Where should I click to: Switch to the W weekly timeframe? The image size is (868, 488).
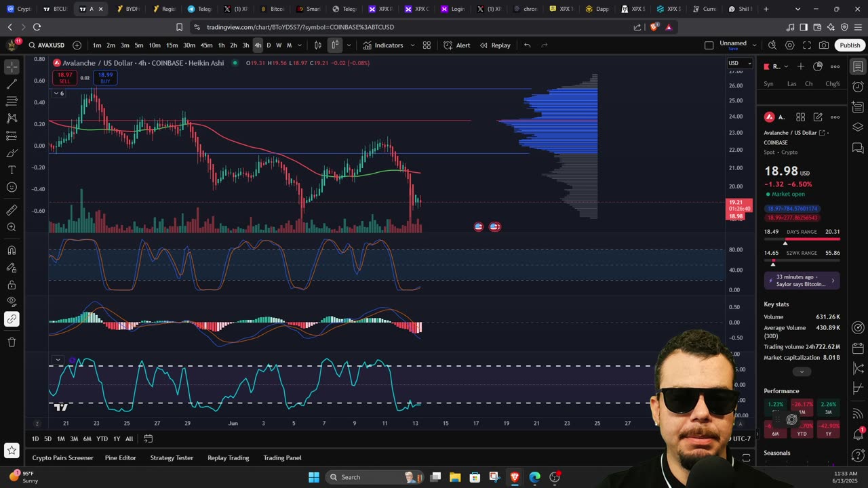279,45
